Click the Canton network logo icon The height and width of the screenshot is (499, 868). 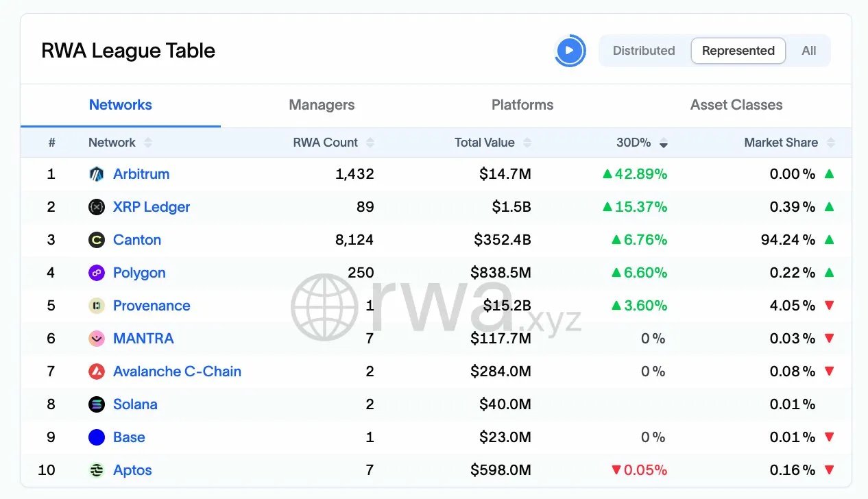(x=97, y=240)
